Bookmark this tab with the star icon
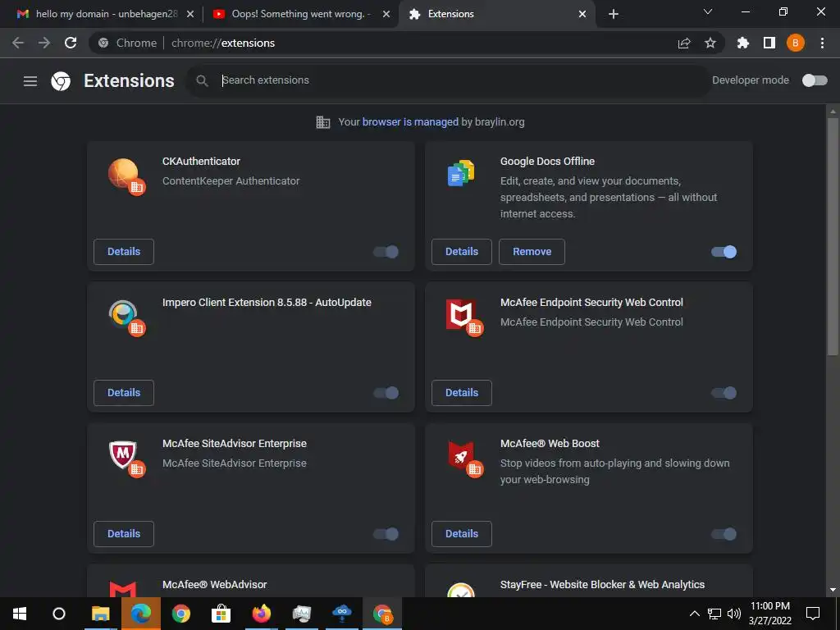Image resolution: width=840 pixels, height=630 pixels. [x=710, y=43]
